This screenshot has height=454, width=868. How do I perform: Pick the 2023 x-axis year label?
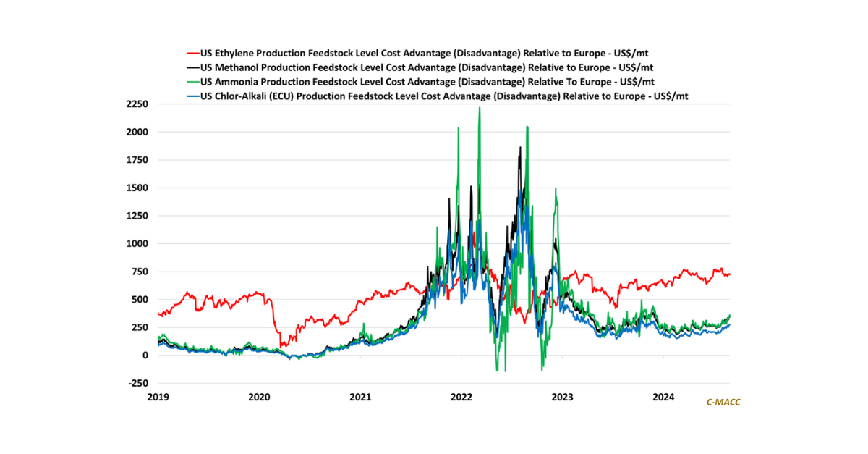(x=563, y=397)
